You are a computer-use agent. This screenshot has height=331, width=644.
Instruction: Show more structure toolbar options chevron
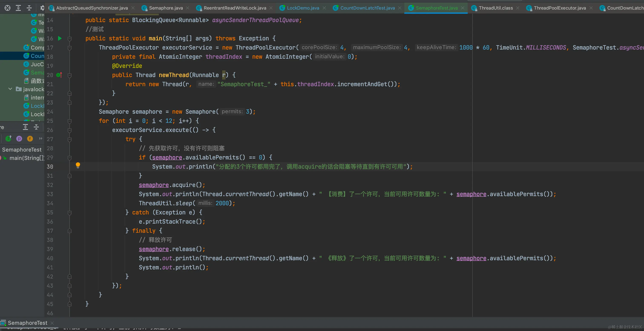(x=40, y=138)
